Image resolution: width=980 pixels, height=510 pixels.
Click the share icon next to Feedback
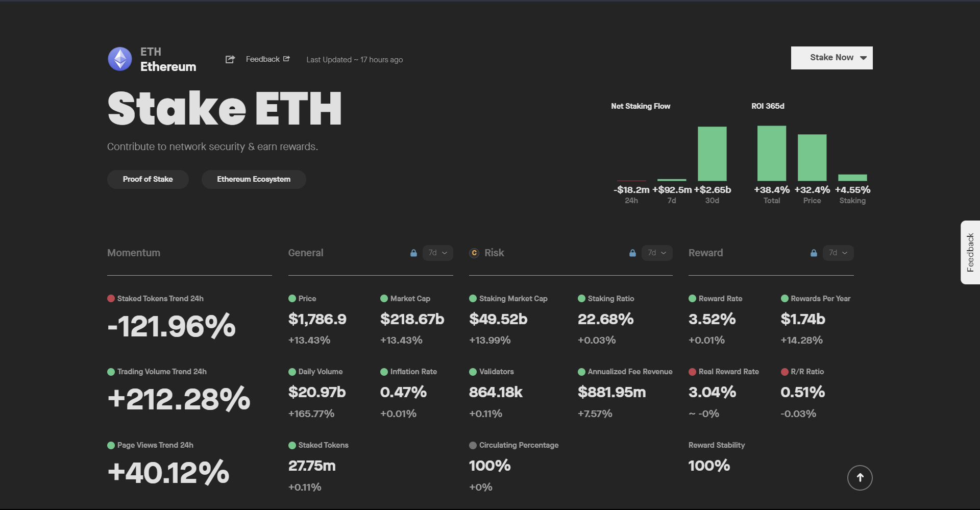click(x=230, y=59)
